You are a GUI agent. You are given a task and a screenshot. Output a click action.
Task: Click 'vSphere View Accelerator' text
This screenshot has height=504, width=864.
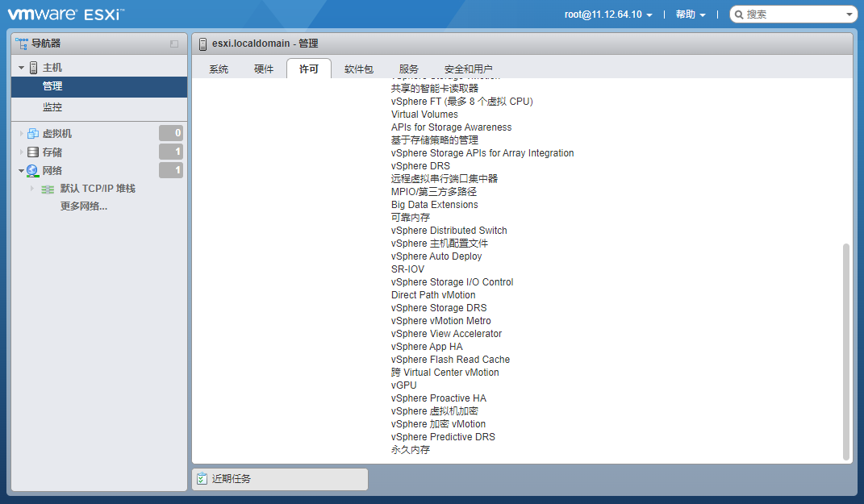tap(446, 334)
